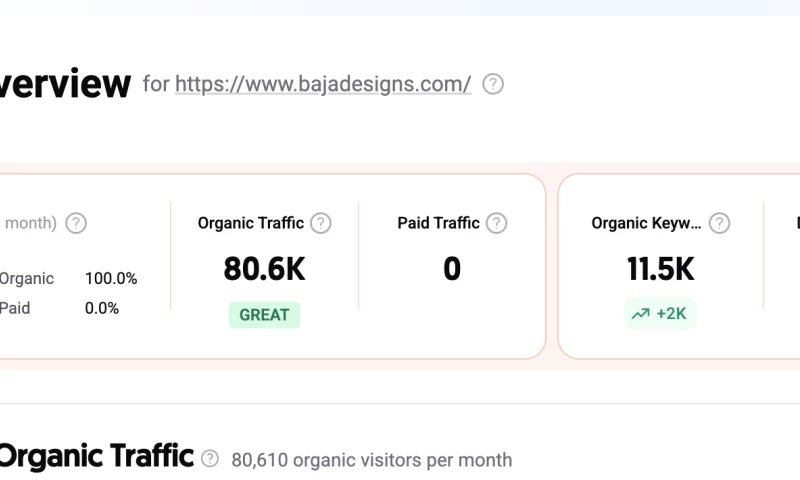This screenshot has height=480, width=800.
Task: Click help icon beside Organic Traffic section heading
Action: tap(210, 459)
